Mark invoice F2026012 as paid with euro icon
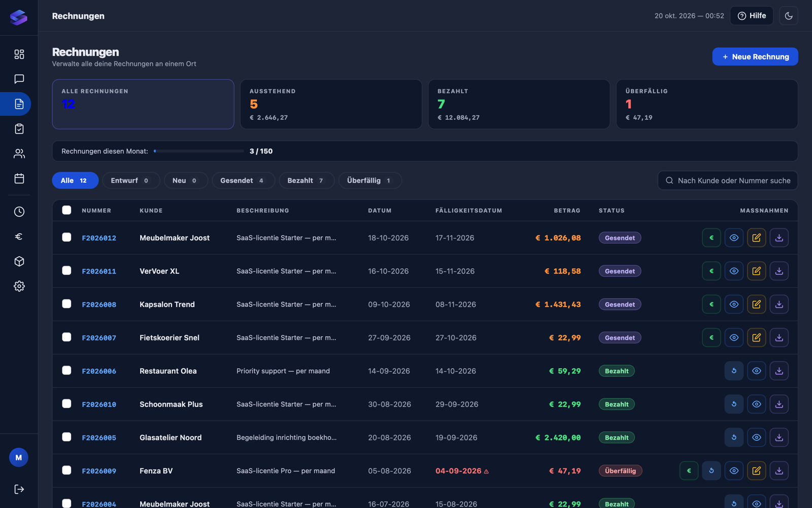Screen dimensions: 812x508 tap(712, 238)
